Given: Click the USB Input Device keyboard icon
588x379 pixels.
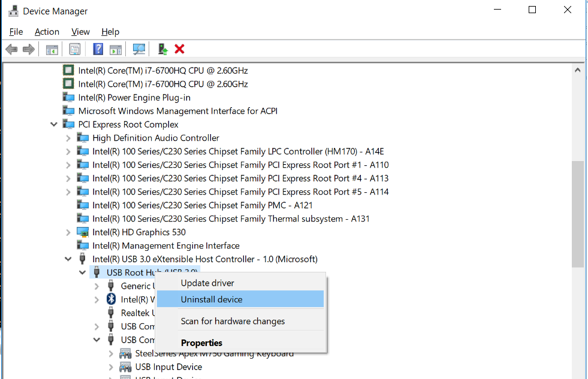Looking at the screenshot, I should point(125,366).
